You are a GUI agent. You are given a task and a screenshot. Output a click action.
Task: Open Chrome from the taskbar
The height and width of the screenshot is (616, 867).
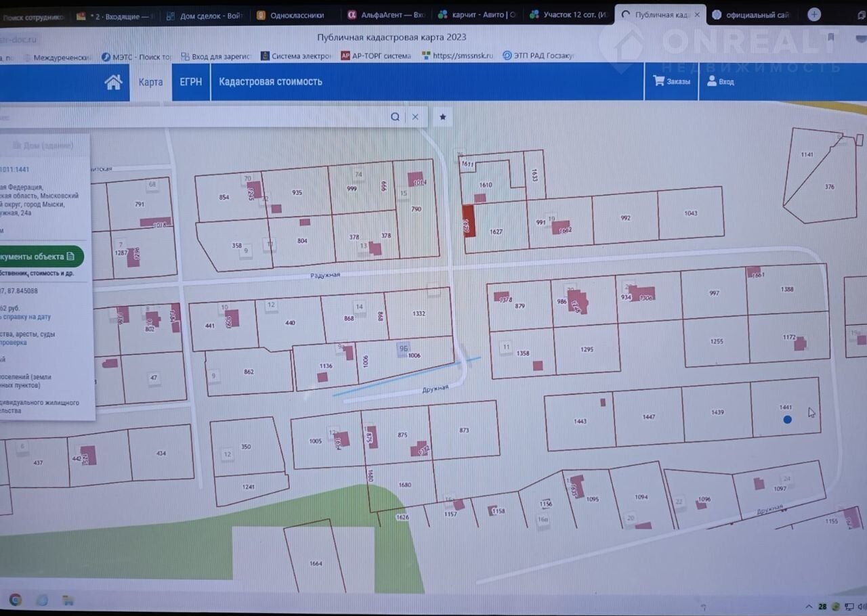pyautogui.click(x=15, y=600)
